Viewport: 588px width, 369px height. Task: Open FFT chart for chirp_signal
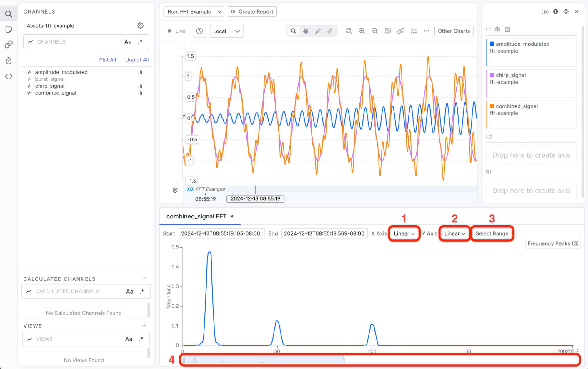click(140, 86)
